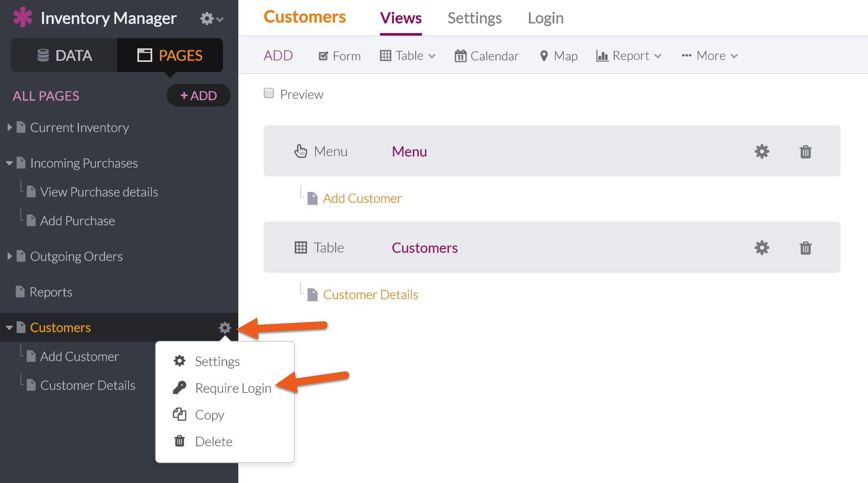Click the ALL PAGES heading

(46, 96)
